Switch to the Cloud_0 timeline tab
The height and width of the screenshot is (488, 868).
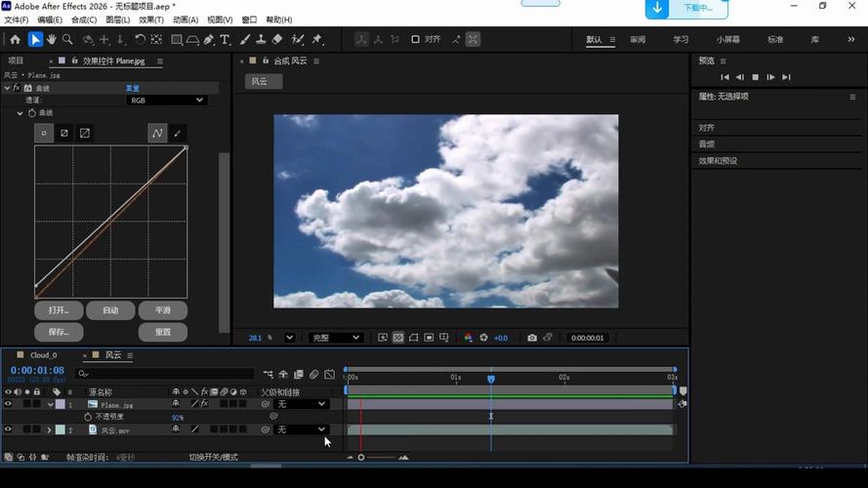click(x=44, y=355)
